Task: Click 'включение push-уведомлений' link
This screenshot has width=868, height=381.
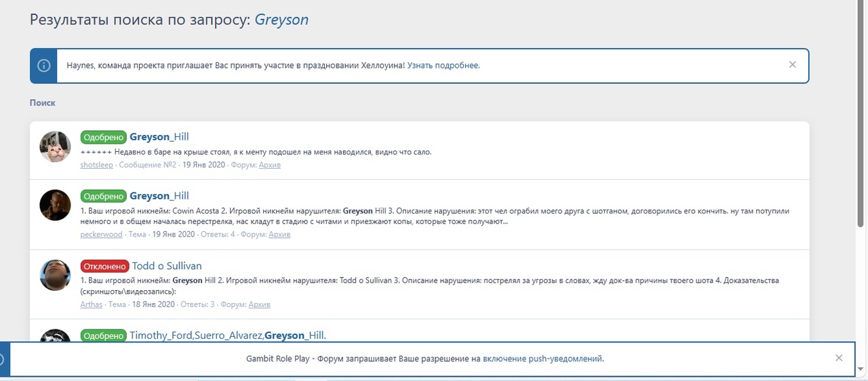Action: (x=542, y=359)
